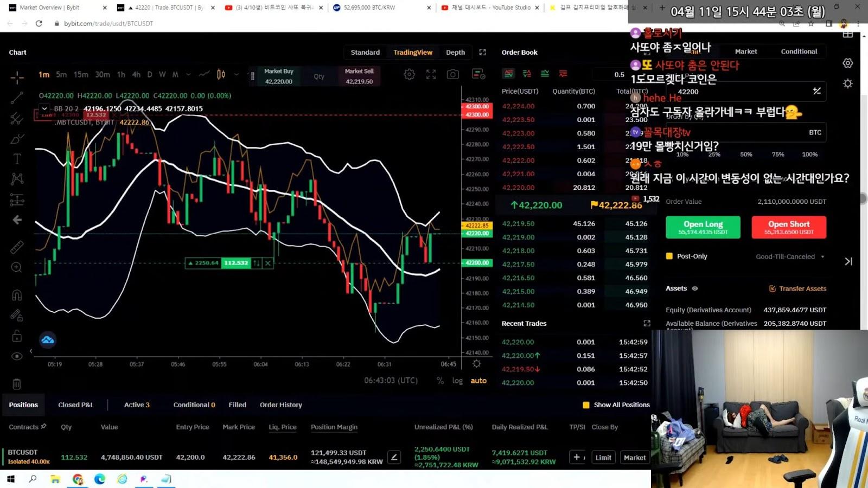The image size is (868, 488).
Task: Open chart settings gear icon
Action: point(410,74)
